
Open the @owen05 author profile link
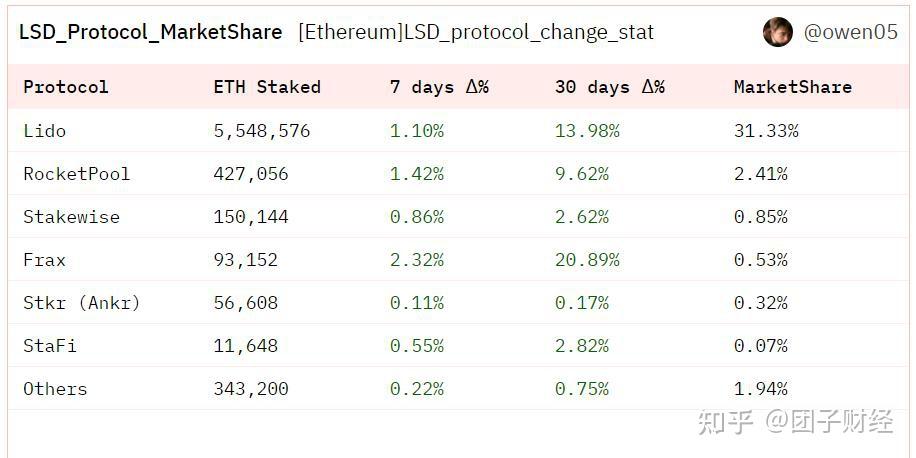(850, 32)
